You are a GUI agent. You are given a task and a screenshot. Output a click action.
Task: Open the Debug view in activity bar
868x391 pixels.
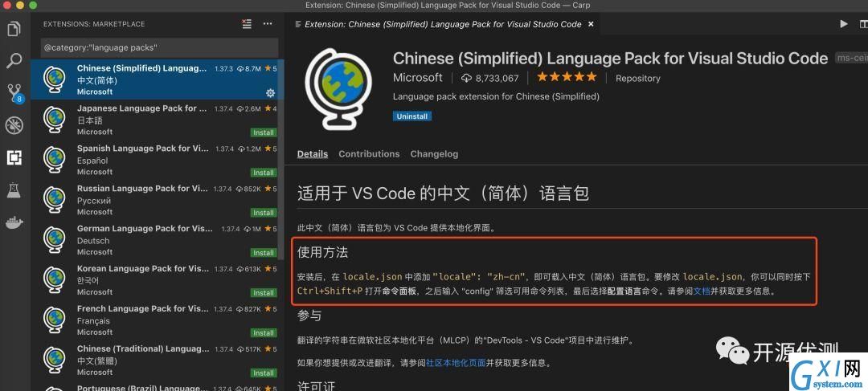14,125
